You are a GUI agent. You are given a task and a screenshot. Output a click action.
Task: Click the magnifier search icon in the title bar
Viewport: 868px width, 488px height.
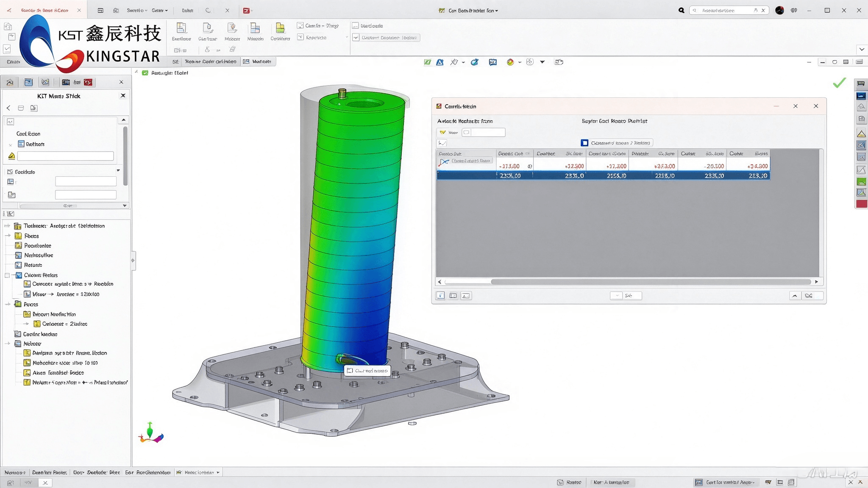681,10
